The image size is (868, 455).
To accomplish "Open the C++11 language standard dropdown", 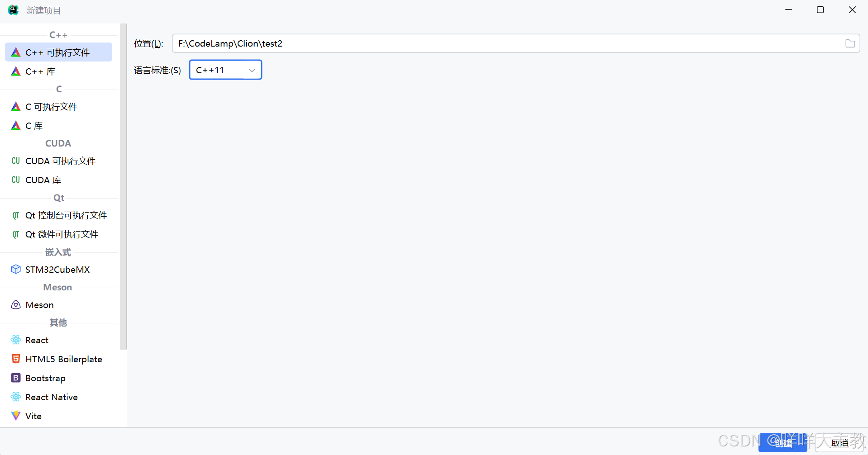I will 225,70.
